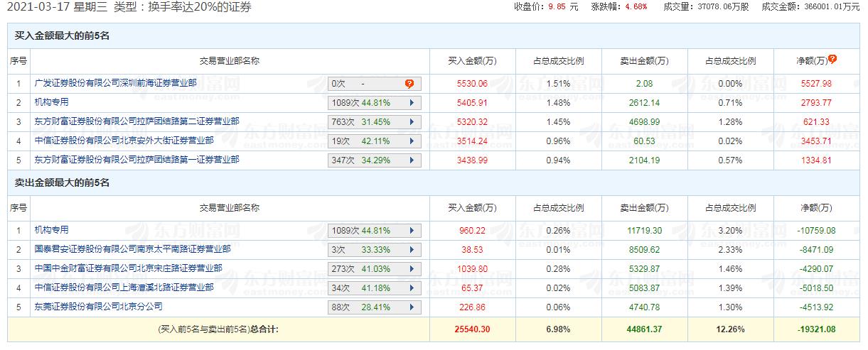
Task: Expand the 1089次 box in the sell-side 机构专用 row
Action: 375,231
